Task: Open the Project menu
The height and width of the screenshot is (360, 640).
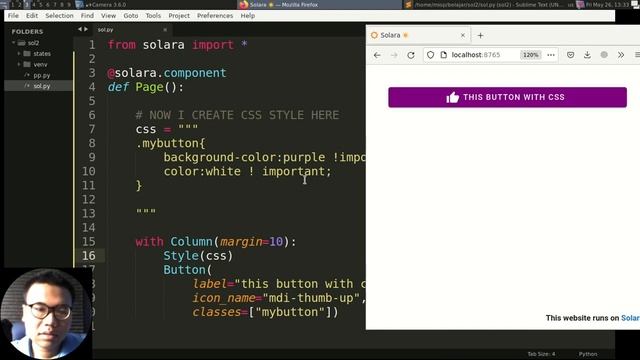Action: [179, 16]
